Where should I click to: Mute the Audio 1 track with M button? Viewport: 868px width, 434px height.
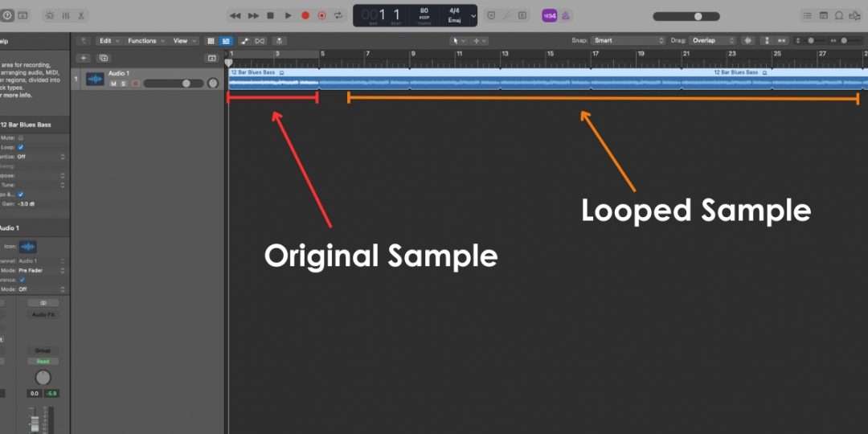(113, 84)
